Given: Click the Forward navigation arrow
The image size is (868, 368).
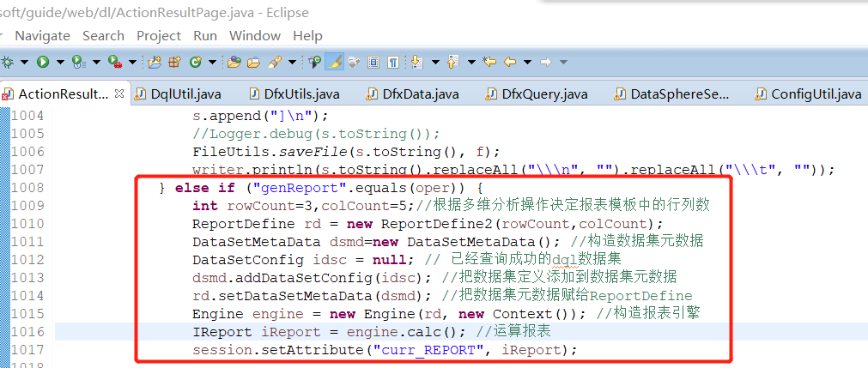Looking at the screenshot, I should [546, 62].
